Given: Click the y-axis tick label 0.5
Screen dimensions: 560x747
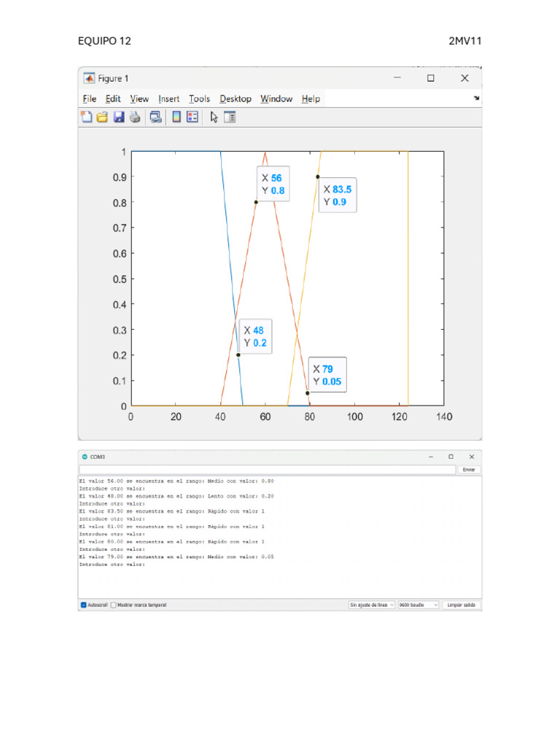Looking at the screenshot, I should pos(120,279).
